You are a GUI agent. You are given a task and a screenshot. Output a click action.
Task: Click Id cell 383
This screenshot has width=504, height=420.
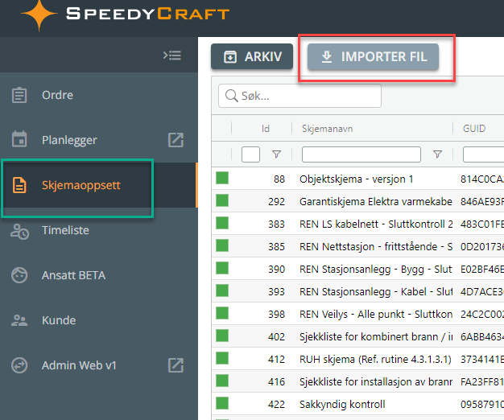click(276, 224)
